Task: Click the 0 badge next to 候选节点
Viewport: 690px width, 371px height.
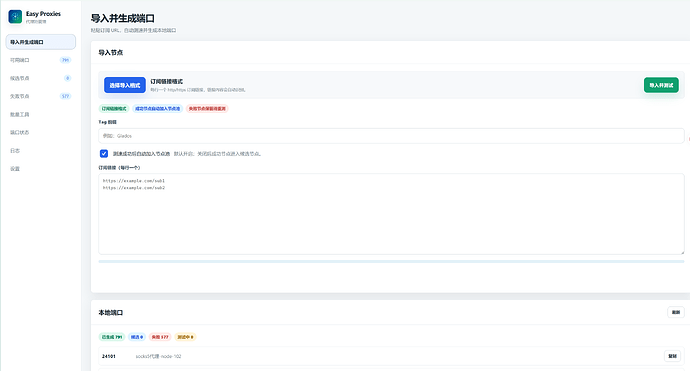Action: 67,78
